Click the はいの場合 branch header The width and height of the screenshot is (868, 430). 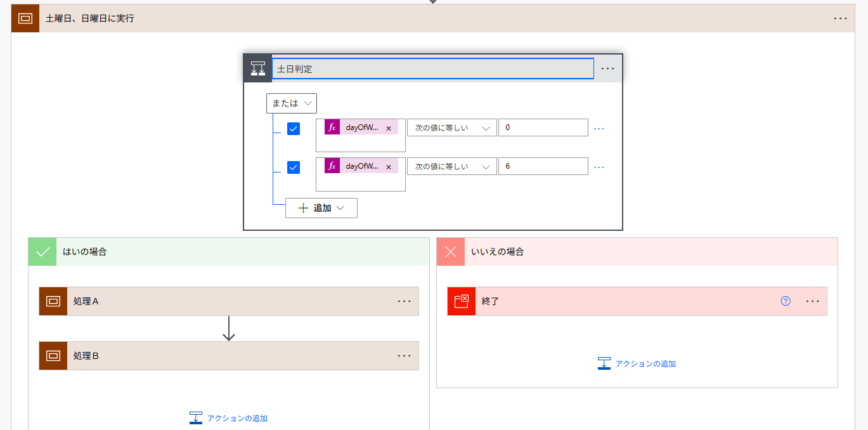tap(229, 252)
